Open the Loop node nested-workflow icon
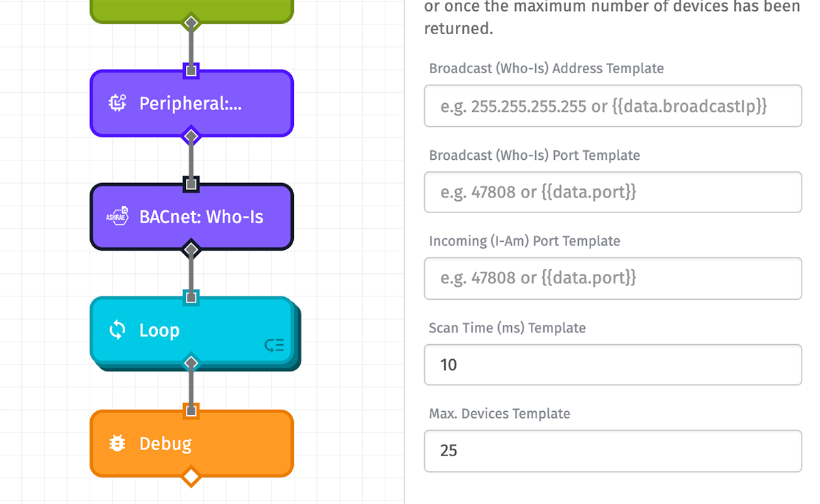820x504 pixels. point(274,346)
